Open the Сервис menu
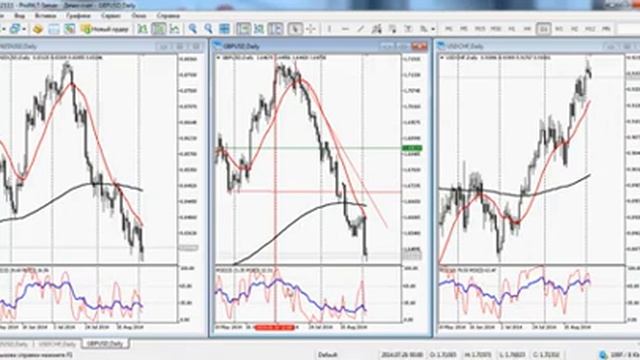 click(111, 16)
